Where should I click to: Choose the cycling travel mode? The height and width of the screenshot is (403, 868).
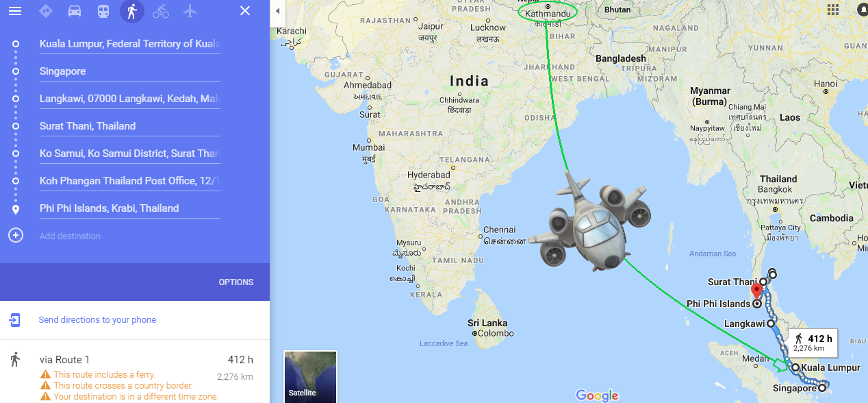tap(161, 11)
